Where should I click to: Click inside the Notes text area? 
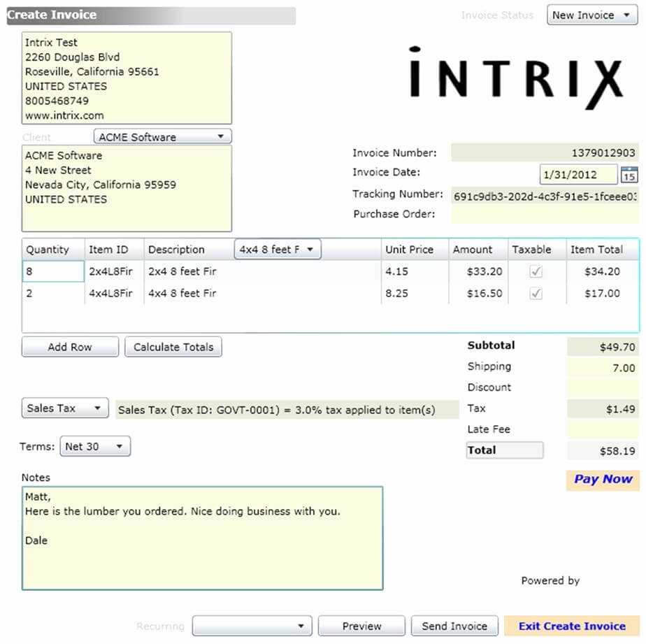pyautogui.click(x=202, y=538)
